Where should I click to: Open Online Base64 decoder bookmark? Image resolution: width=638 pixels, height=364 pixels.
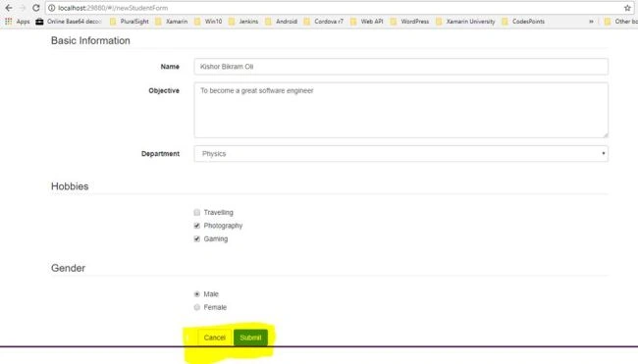coord(69,22)
